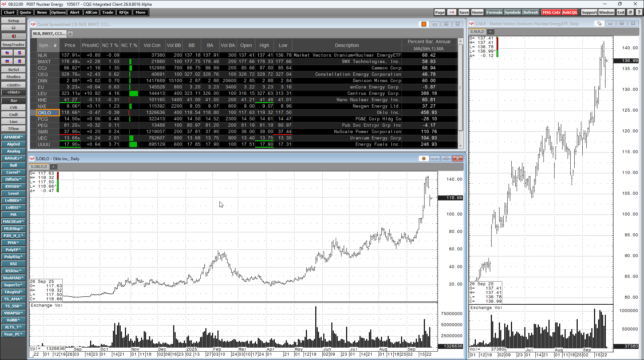Click the Symbols button
Viewport: 644px width, 360px height.
(512, 12)
